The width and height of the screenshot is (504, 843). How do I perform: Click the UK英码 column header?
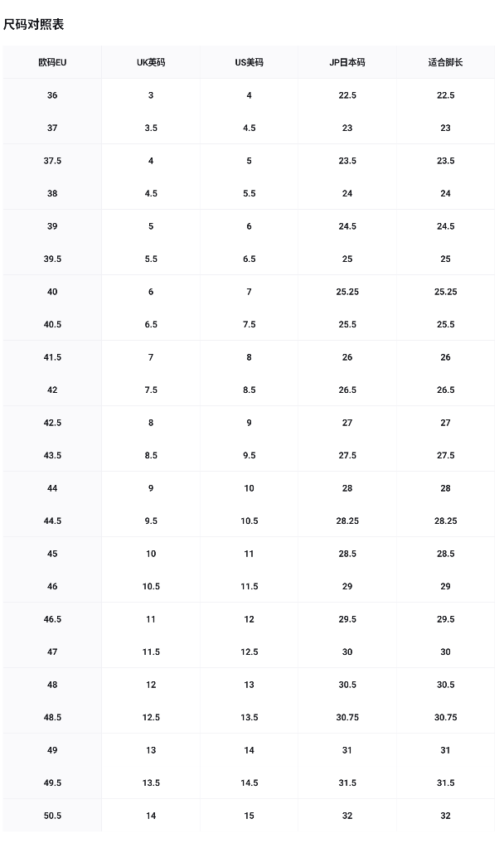[x=151, y=62]
